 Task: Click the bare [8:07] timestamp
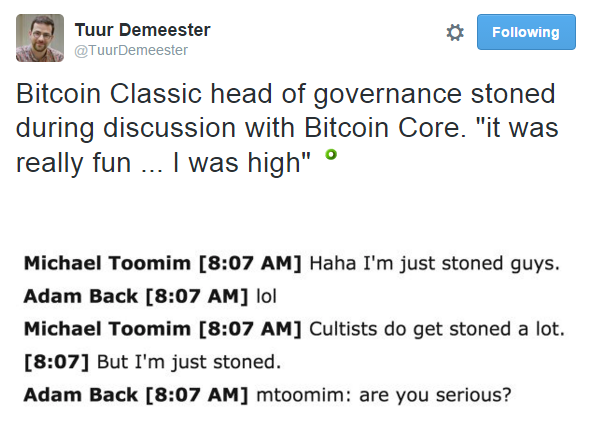[x=56, y=362]
